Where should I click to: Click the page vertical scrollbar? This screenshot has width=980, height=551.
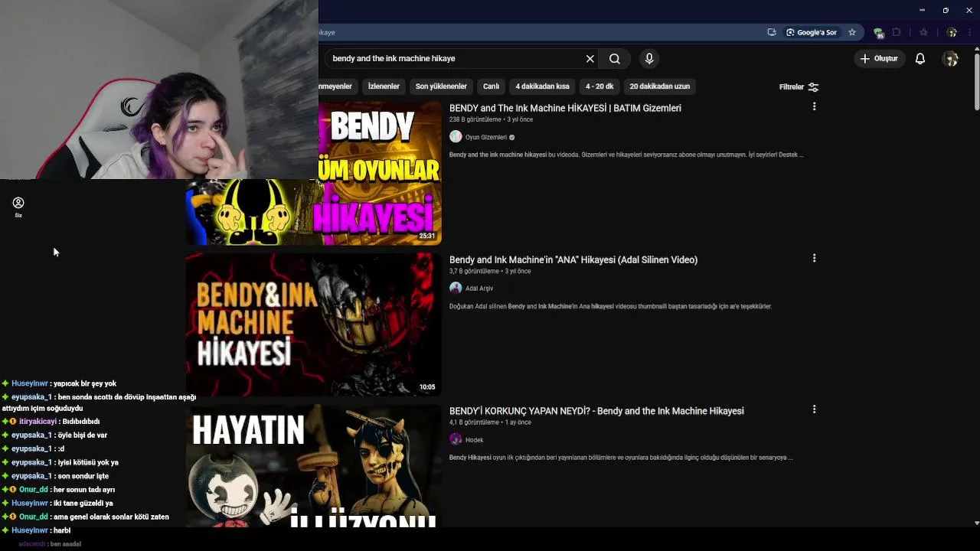(976, 82)
